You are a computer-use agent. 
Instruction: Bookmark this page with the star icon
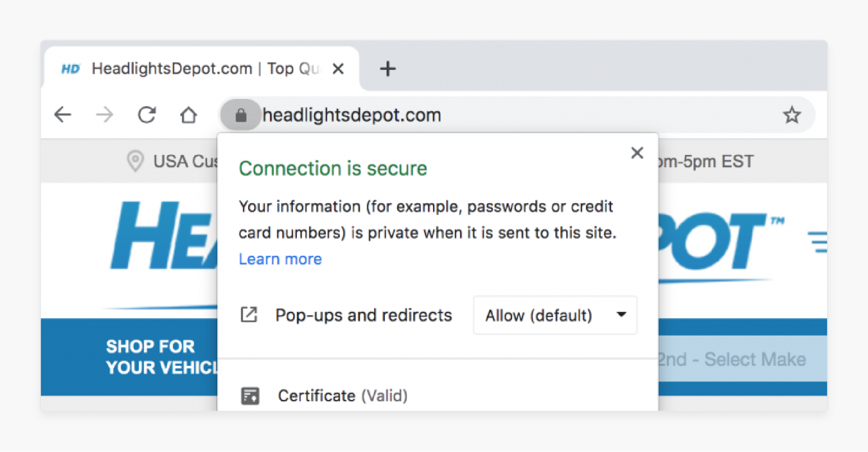pyautogui.click(x=792, y=115)
